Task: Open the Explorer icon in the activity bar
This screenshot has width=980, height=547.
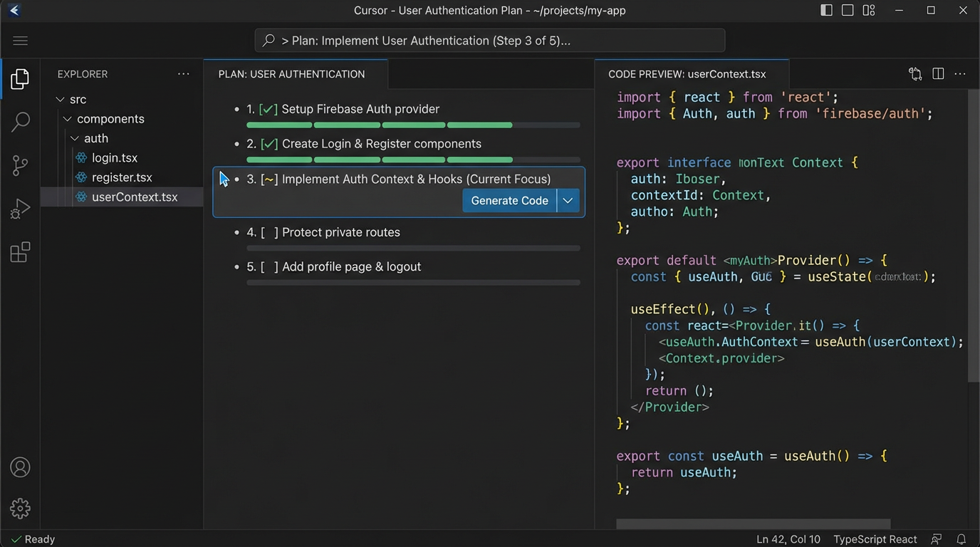Action: coord(19,79)
